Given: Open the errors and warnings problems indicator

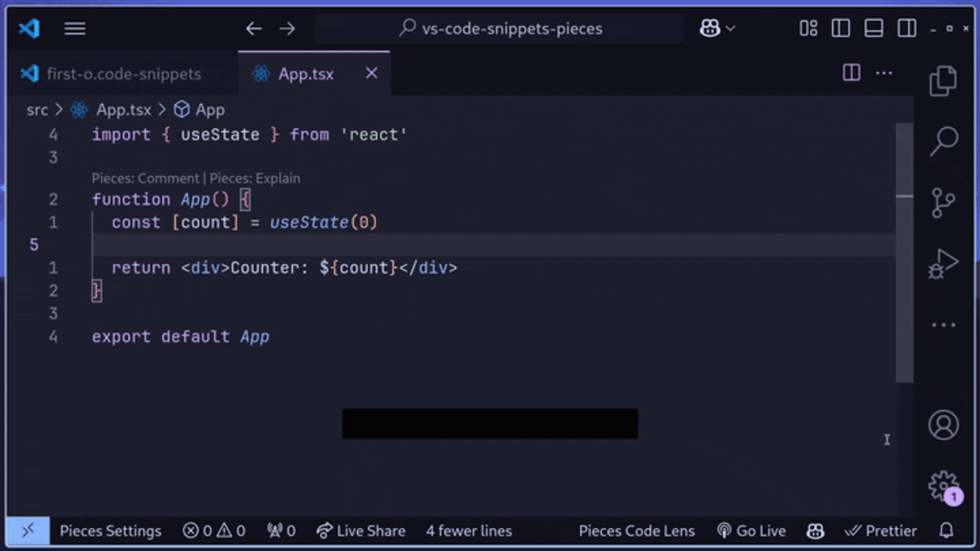Looking at the screenshot, I should point(214,531).
